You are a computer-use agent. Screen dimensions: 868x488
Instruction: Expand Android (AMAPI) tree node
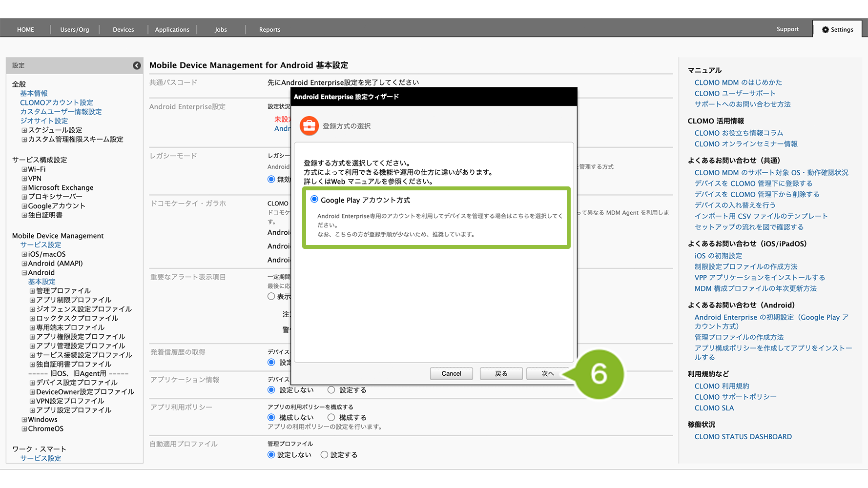tap(24, 264)
